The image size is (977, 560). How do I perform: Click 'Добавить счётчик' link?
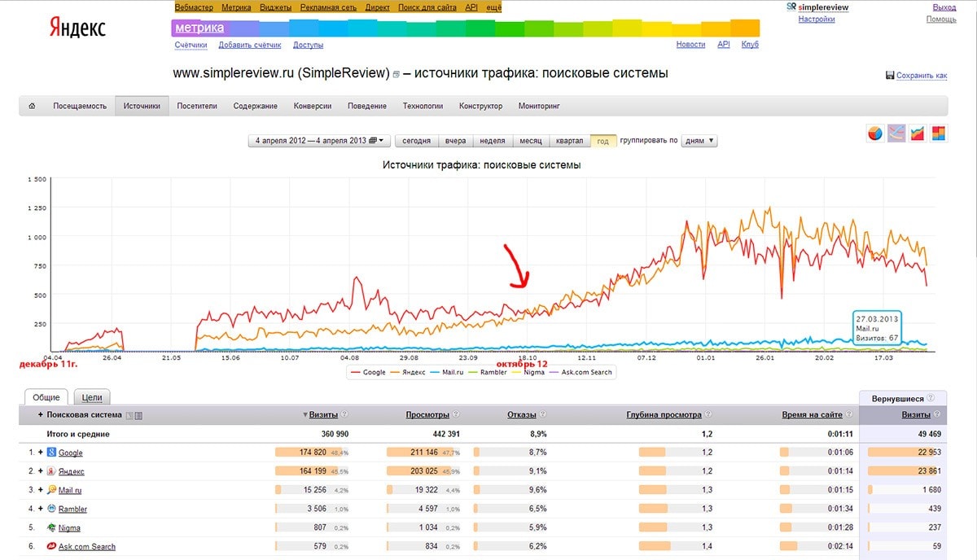point(250,45)
